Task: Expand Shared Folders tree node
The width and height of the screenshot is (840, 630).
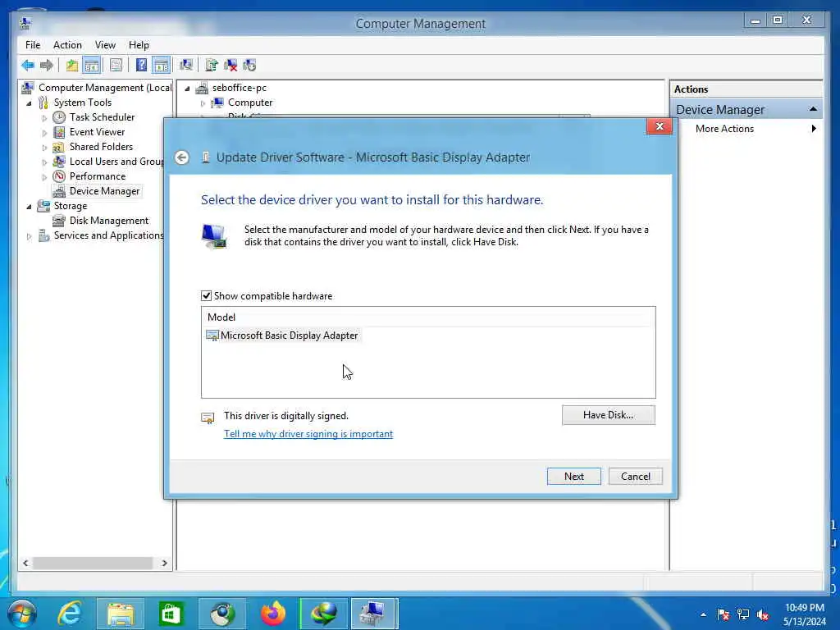Action: click(44, 148)
